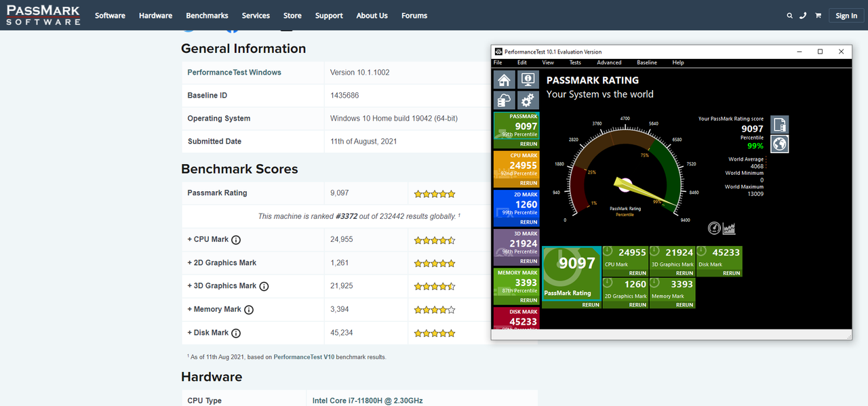Open the Store website nav item

coord(292,16)
